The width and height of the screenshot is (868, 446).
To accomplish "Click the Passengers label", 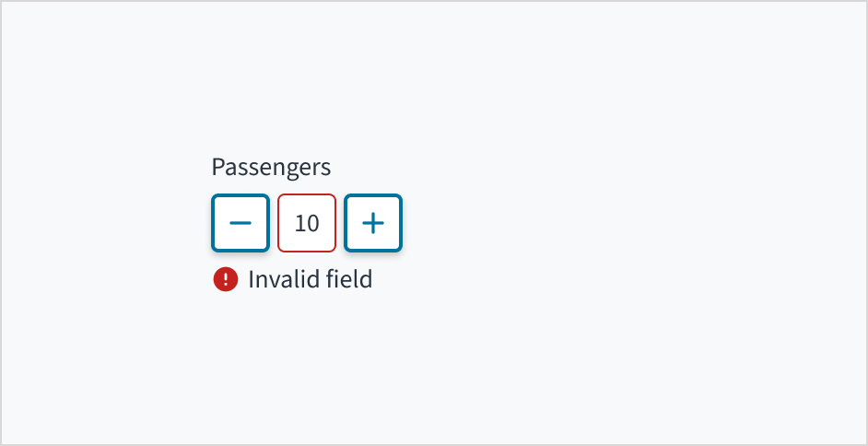I will (x=271, y=167).
